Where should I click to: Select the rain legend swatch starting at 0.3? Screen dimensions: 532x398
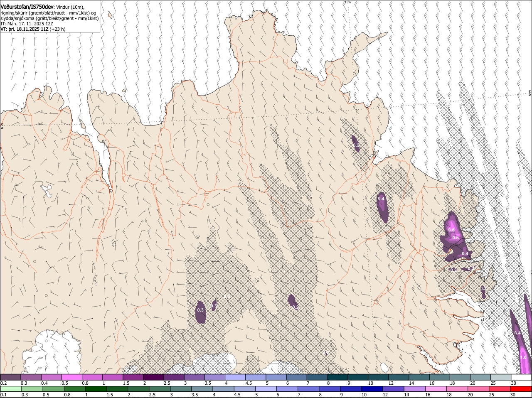pyautogui.click(x=32, y=388)
